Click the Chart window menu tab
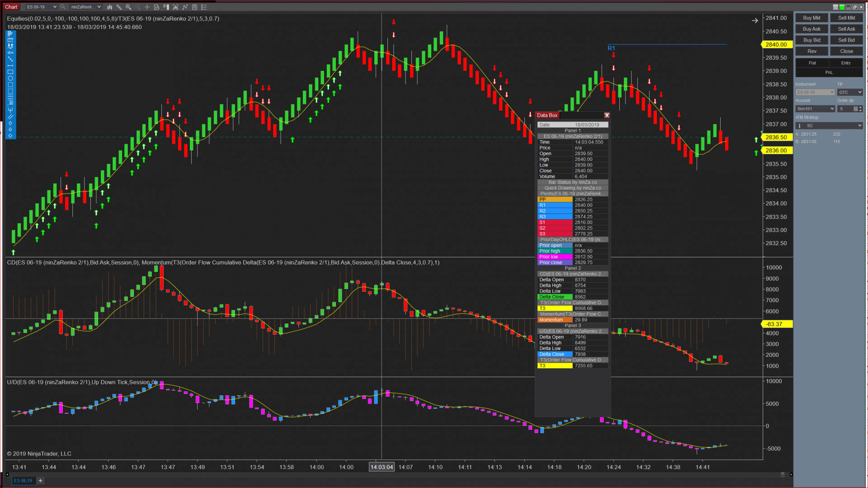The width and height of the screenshot is (868, 488). [x=11, y=7]
